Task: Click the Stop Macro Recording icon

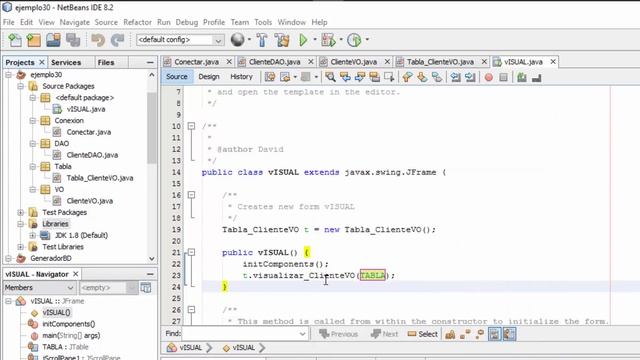Action: click(x=503, y=77)
